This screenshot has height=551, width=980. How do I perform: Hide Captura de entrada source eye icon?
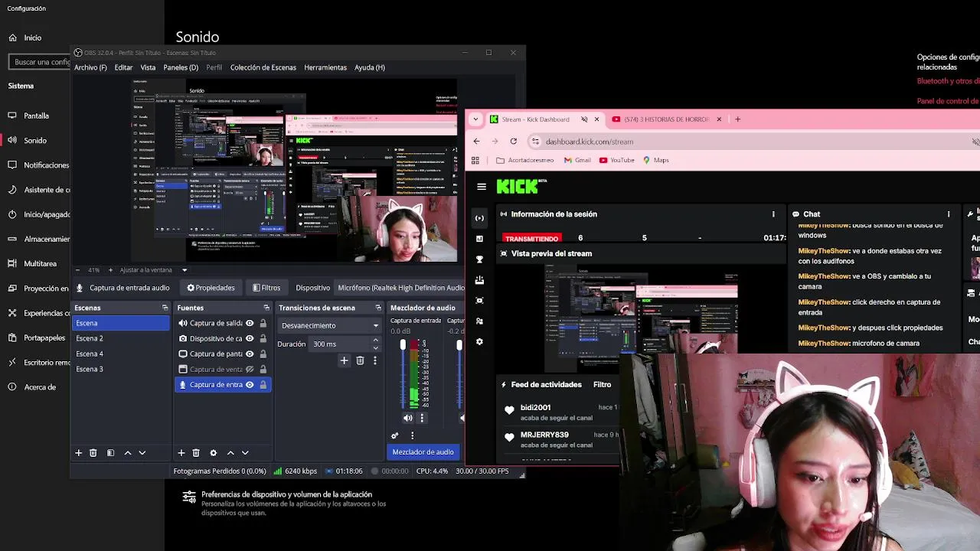click(x=250, y=385)
